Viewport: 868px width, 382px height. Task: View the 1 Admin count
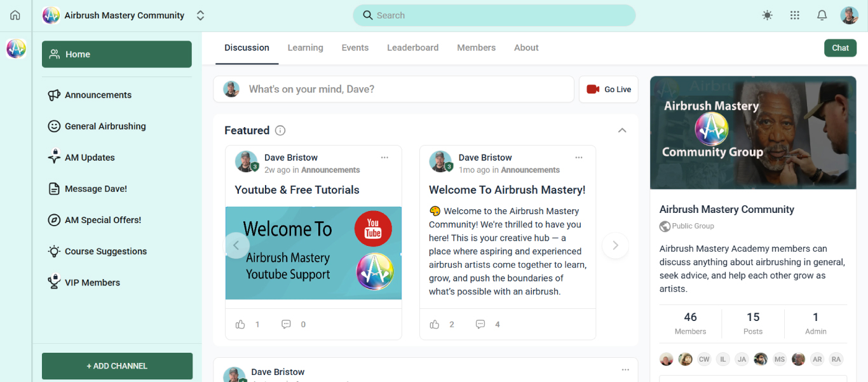click(816, 323)
